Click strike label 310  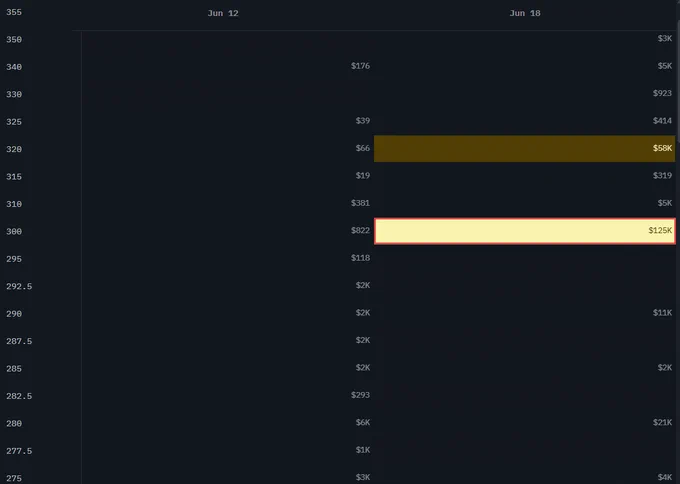coord(14,204)
